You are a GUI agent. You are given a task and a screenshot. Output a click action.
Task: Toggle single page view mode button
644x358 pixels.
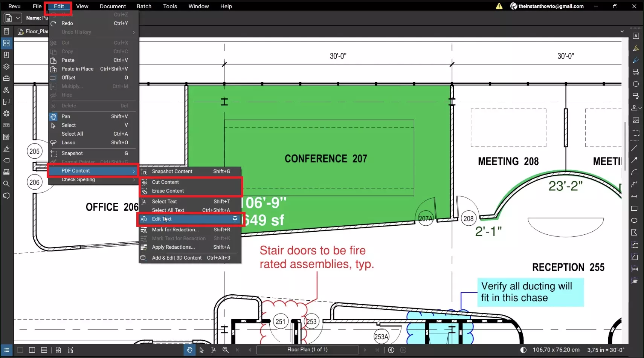(x=20, y=350)
